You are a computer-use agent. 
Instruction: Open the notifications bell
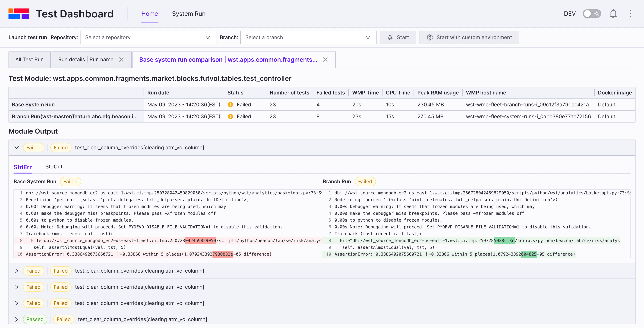(613, 14)
